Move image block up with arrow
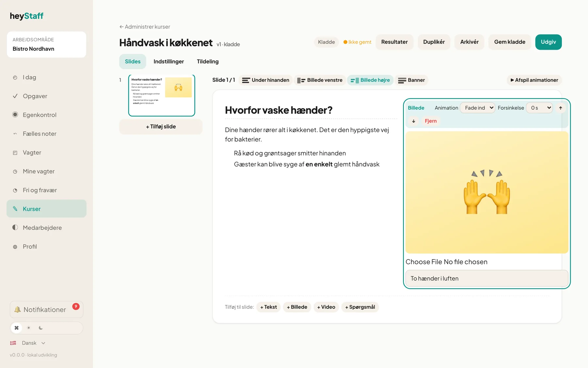 coord(561,108)
